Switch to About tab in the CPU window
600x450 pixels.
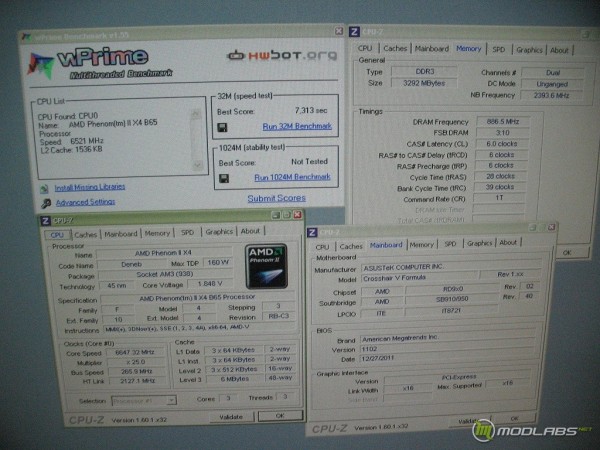click(250, 231)
